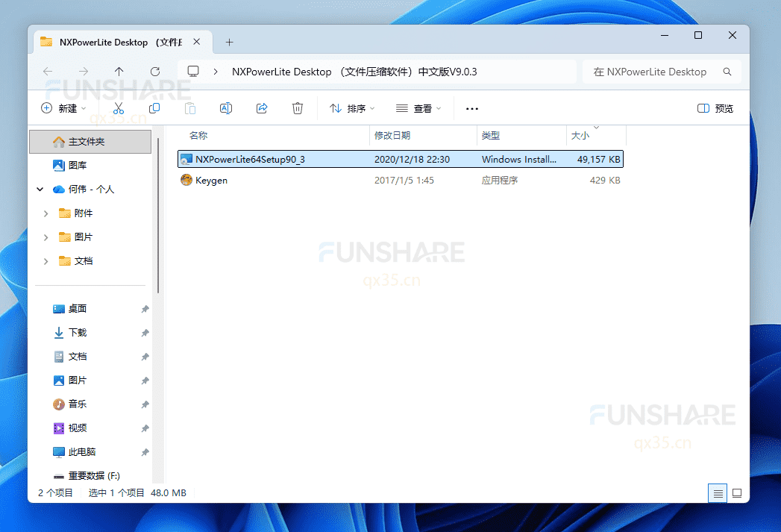
Task: Unpin 音乐 using its pin icon
Action: coord(145,404)
